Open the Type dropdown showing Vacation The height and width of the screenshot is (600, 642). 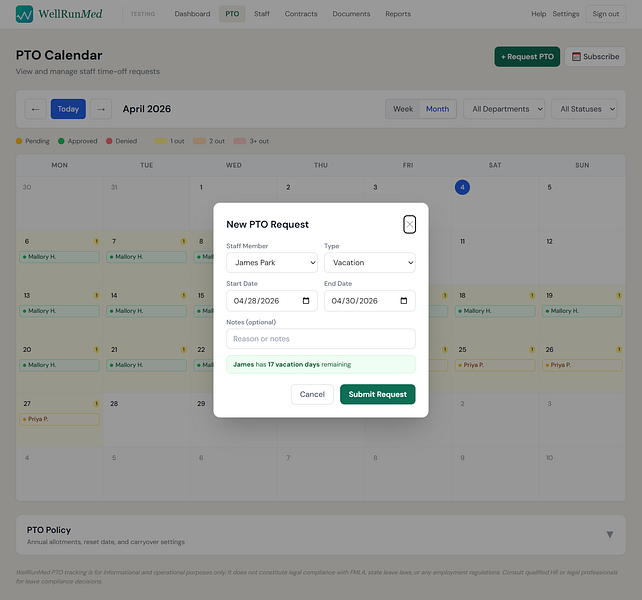(x=370, y=263)
